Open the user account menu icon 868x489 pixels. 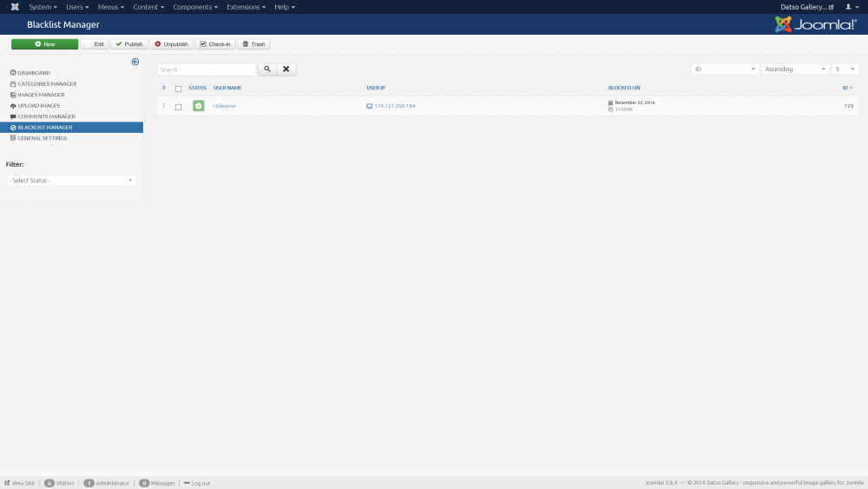point(851,7)
